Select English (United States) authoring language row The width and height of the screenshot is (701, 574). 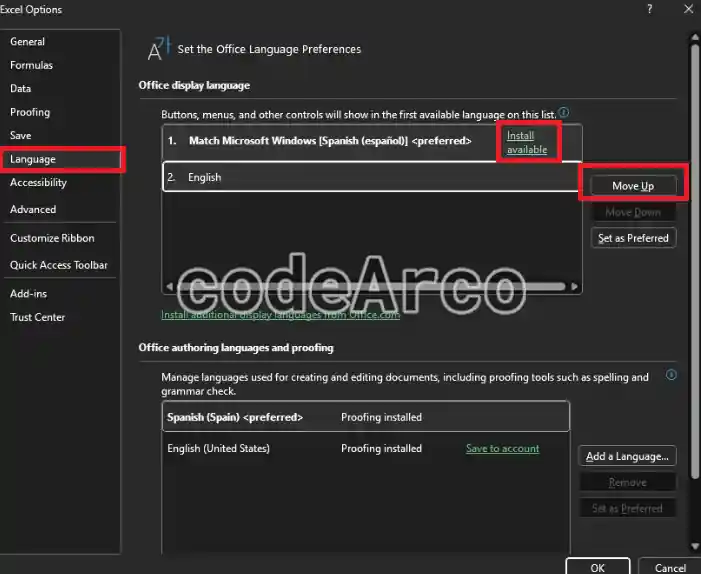[x=366, y=448]
